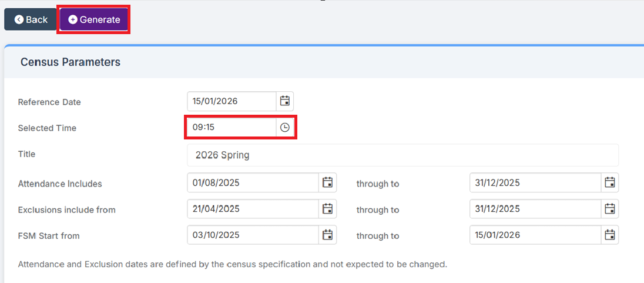The height and width of the screenshot is (283, 644).
Task: Open calendar for Exclusions through to date
Action: [x=610, y=209]
